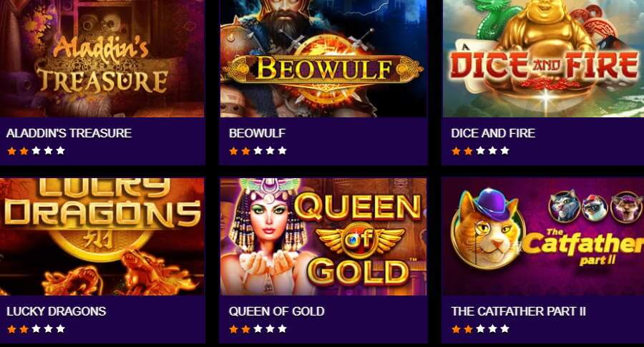The height and width of the screenshot is (347, 644).
Task: Open the Queen of Gold game thumbnail
Action: pyautogui.click(x=323, y=237)
